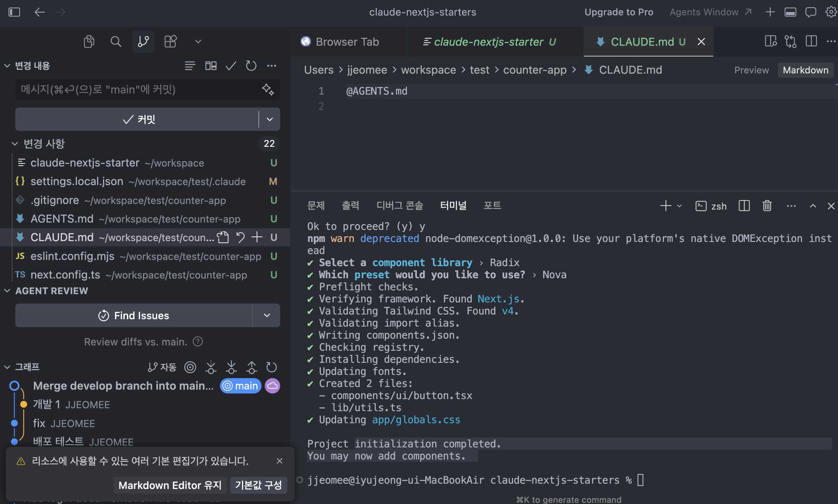Open the settings gear icon

point(831,12)
